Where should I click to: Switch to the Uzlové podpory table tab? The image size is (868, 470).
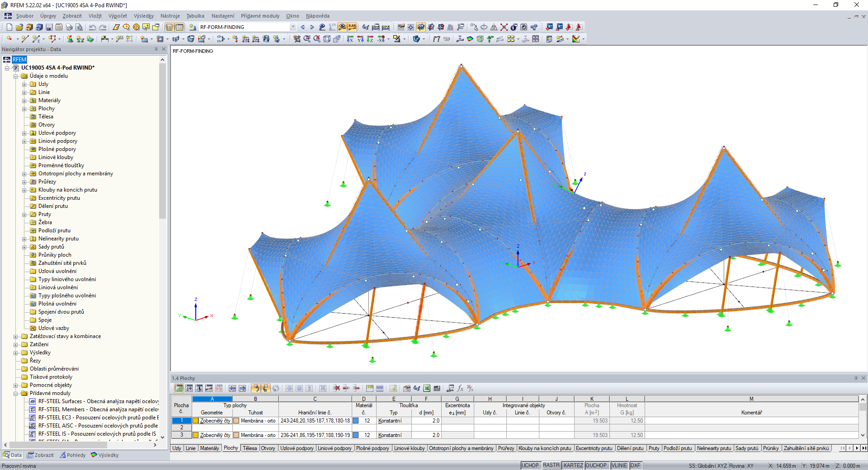pos(297,448)
